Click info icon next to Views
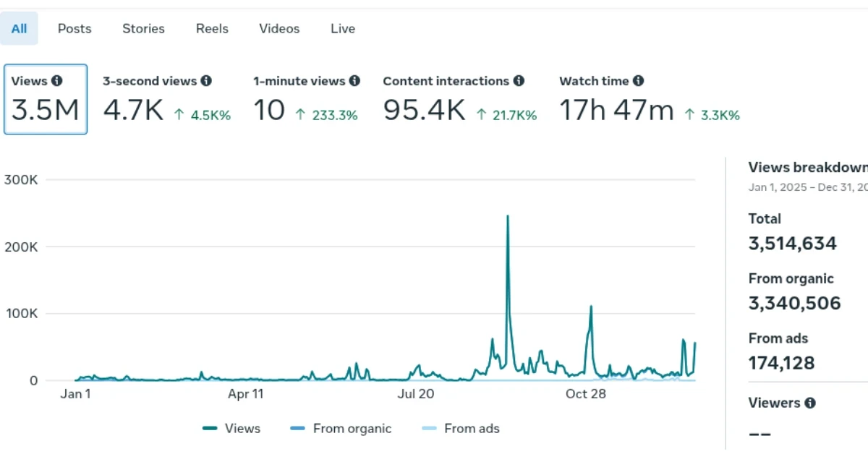This screenshot has width=868, height=454. [x=56, y=81]
